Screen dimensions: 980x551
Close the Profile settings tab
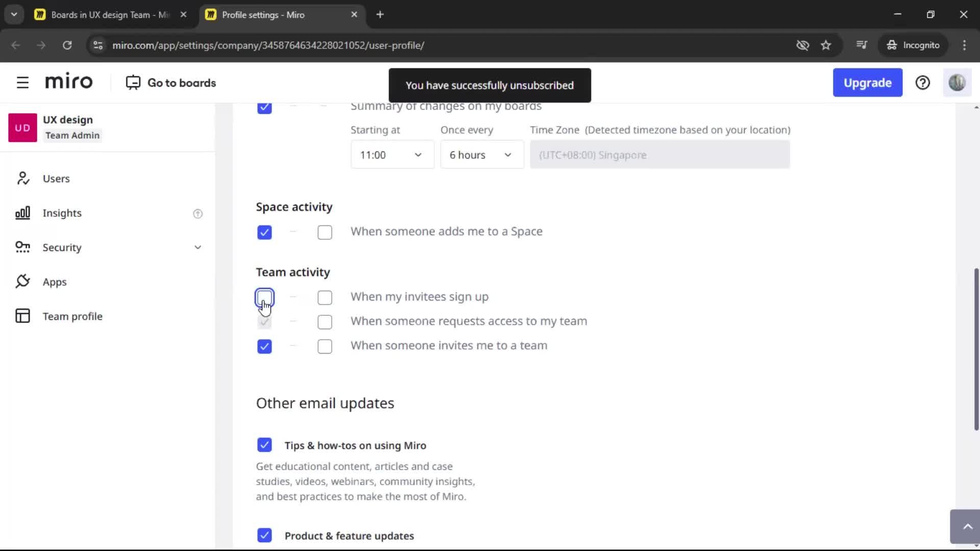[354, 15]
